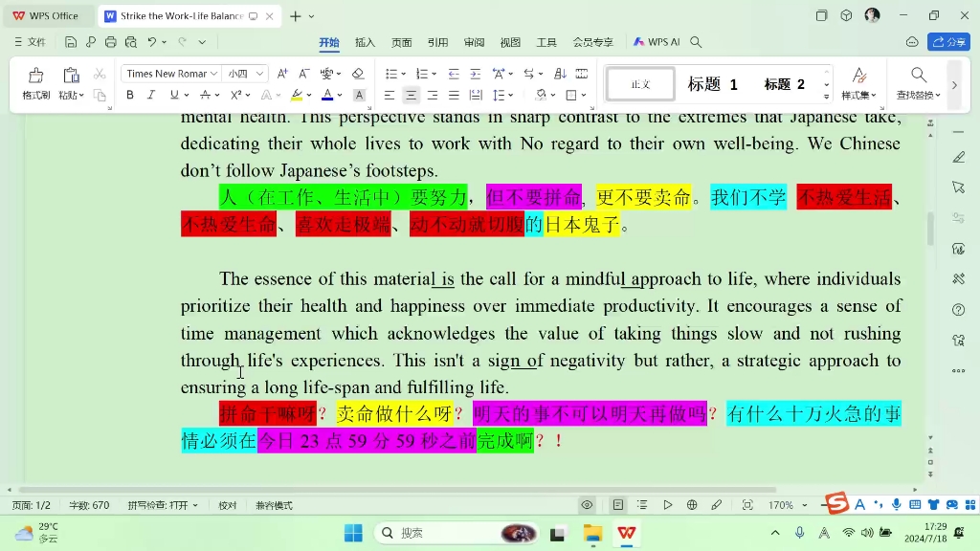
Task: Expand the Paste options arrow
Action: [x=81, y=96]
